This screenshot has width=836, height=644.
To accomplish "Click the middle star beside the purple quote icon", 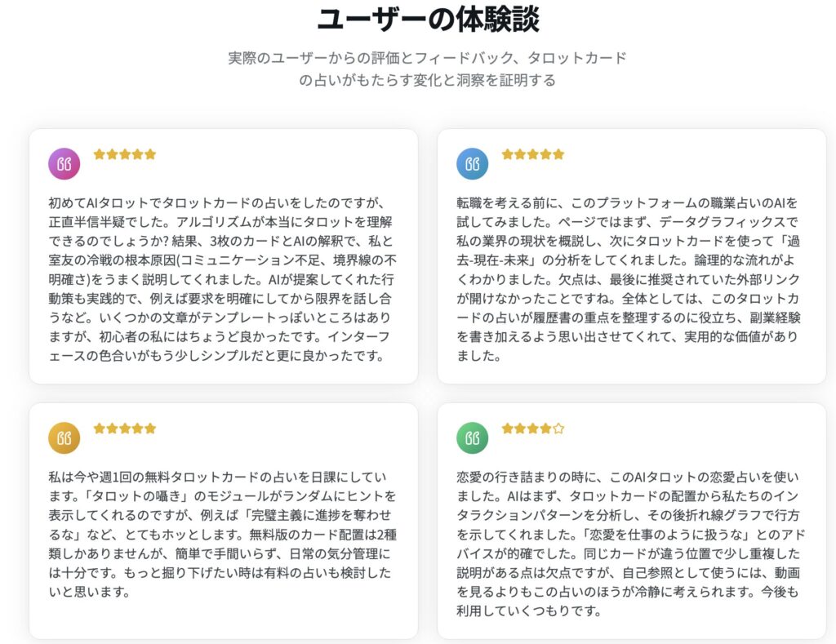I will (x=125, y=154).
